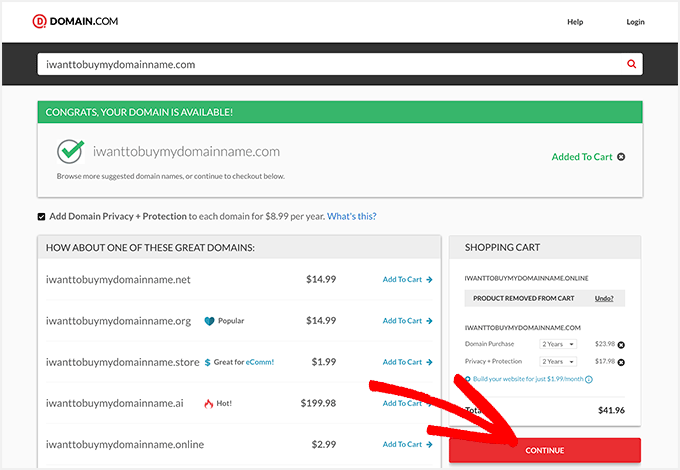Image resolution: width=680 pixels, height=470 pixels.
Task: Add the .net domain to cart
Action: 407,280
